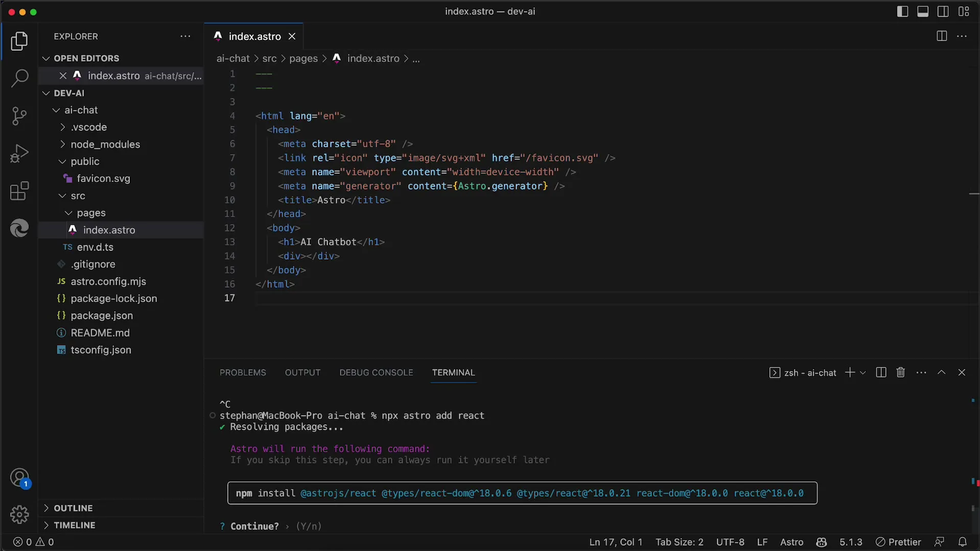The height and width of the screenshot is (551, 980).
Task: Expand the Outline section
Action: pyautogui.click(x=122, y=508)
